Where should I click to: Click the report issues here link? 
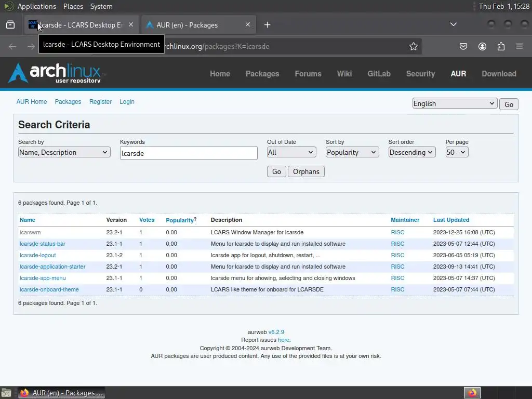coord(284,340)
